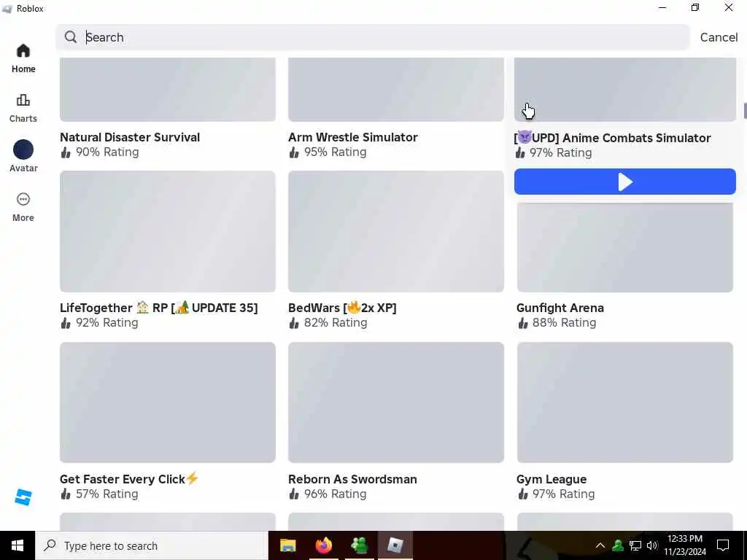
Task: Click the thumbs-up icon for Arm Wrestle Simulator
Action: [x=294, y=152]
